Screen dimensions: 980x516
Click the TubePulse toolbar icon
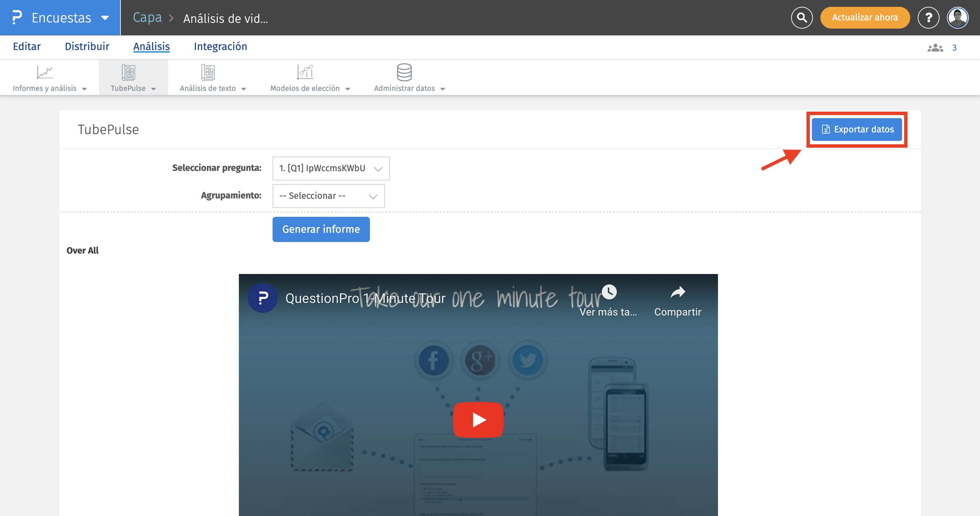pyautogui.click(x=129, y=72)
